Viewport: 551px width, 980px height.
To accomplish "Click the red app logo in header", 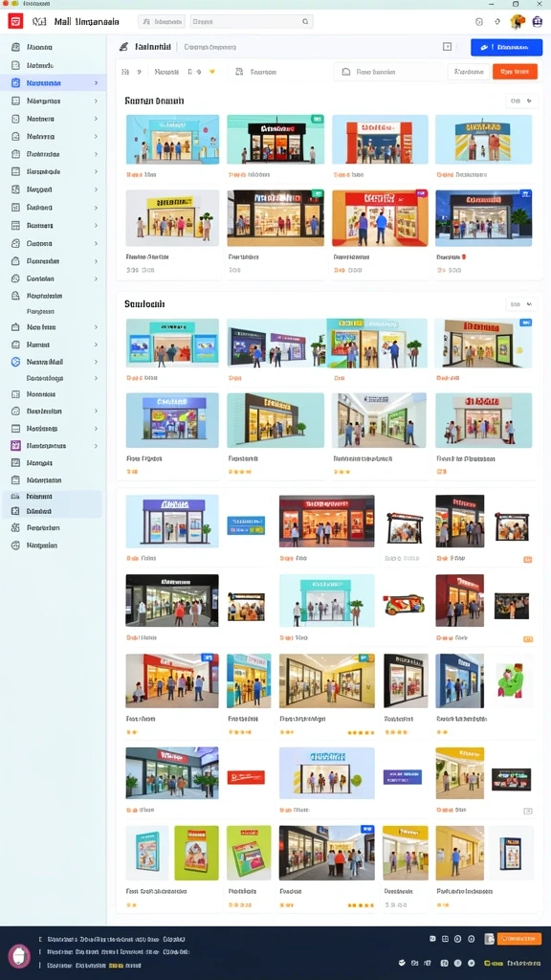I will pyautogui.click(x=15, y=21).
